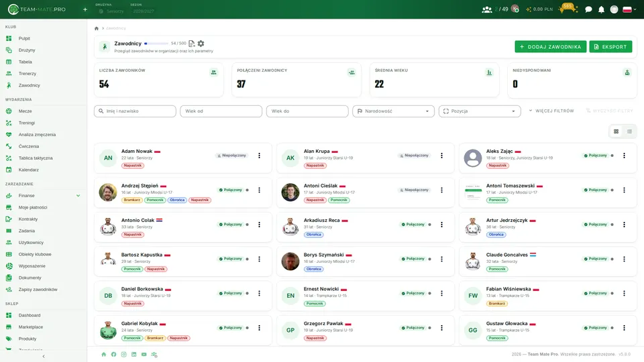
Task: Switch to grid view
Action: click(x=616, y=132)
